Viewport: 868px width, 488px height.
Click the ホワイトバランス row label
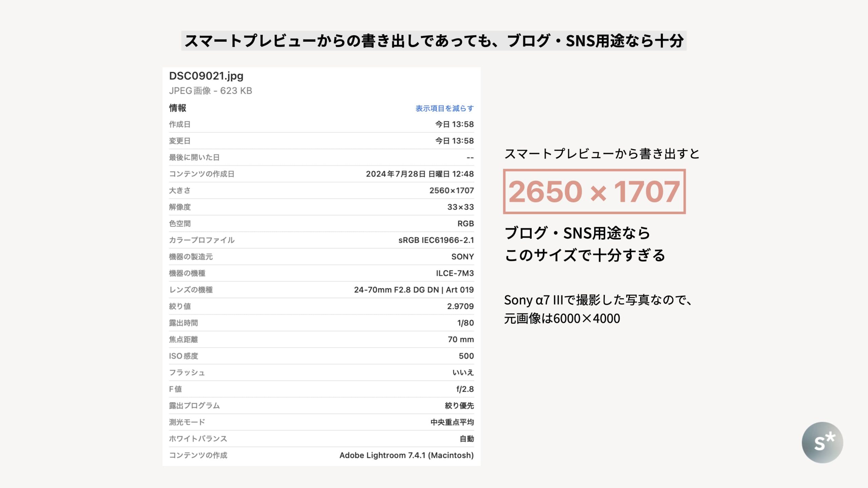pyautogui.click(x=198, y=439)
